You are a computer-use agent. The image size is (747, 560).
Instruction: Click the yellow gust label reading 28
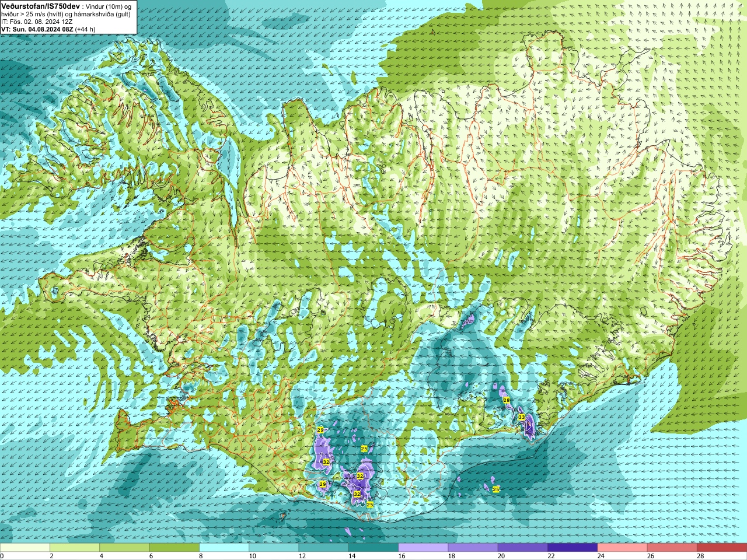(x=507, y=400)
